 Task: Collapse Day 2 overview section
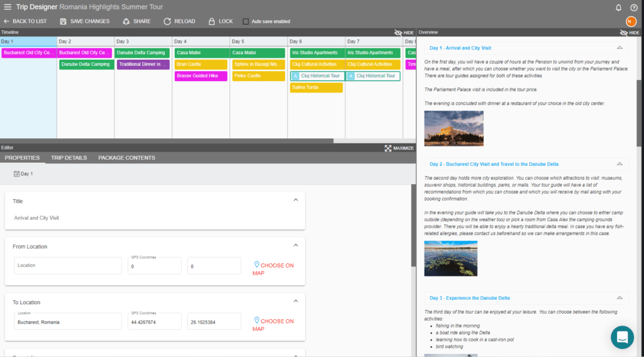[619, 163]
